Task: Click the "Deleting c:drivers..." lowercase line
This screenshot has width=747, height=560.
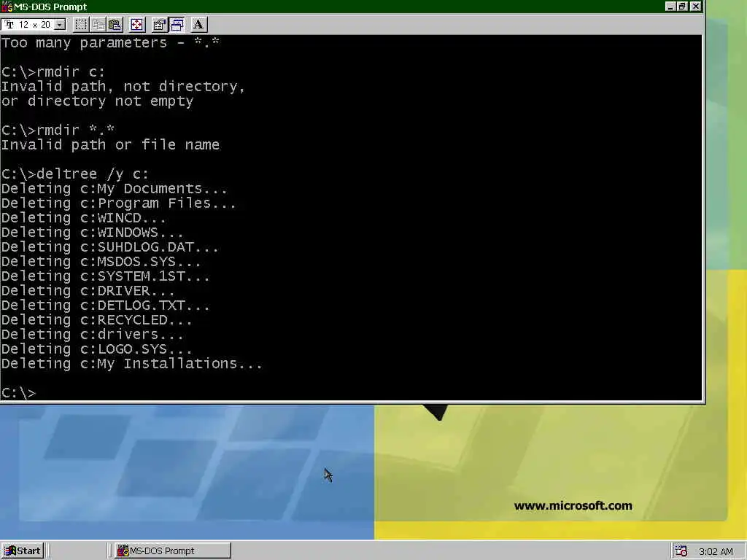Action: click(93, 335)
